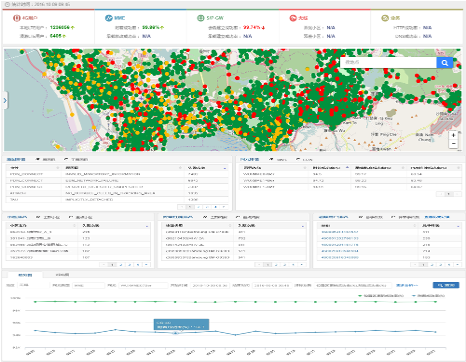Go to the next page of the terminal-type table
The width and height of the screenshot is (466, 362).
click(302, 265)
